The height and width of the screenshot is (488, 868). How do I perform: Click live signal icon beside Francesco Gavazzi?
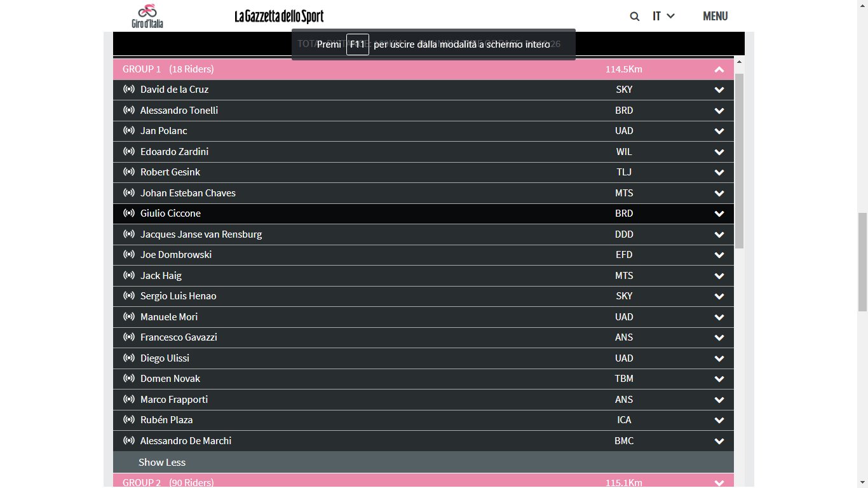[129, 337]
